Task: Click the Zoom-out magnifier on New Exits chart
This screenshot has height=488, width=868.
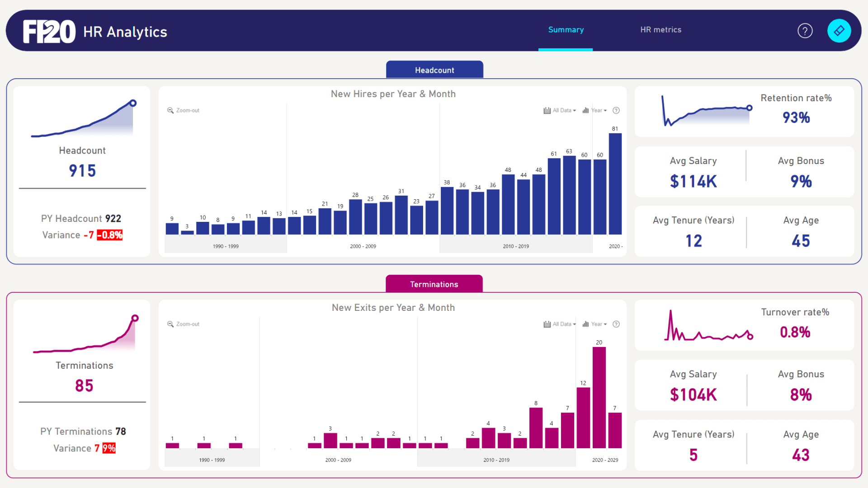Action: [x=171, y=324]
